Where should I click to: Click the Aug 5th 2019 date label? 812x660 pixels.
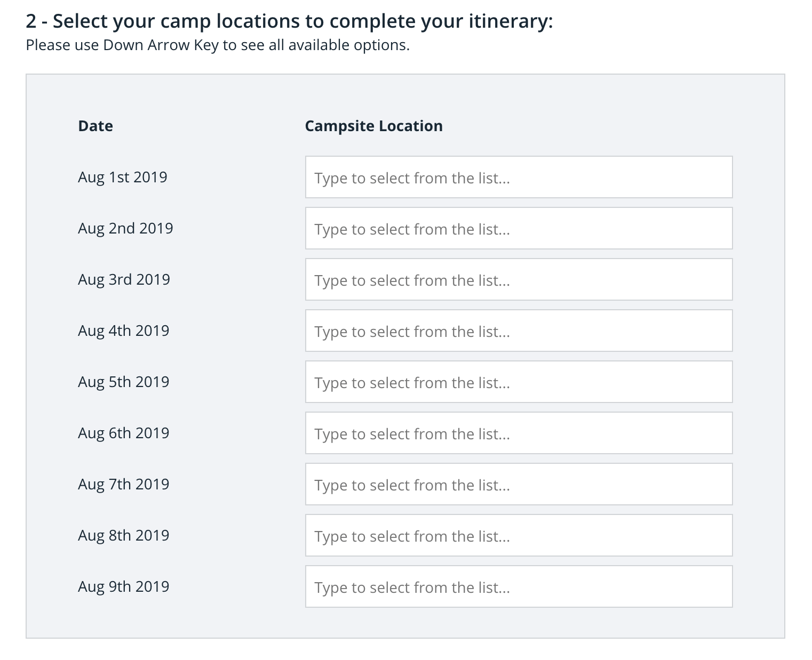(x=124, y=382)
